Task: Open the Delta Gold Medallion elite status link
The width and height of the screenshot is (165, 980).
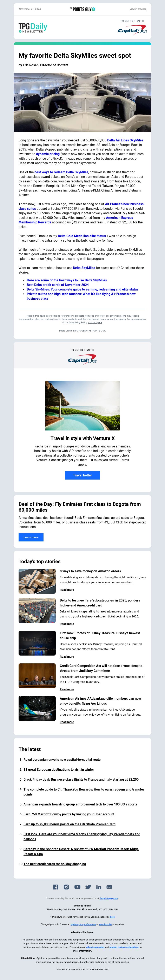Action: (x=82, y=236)
